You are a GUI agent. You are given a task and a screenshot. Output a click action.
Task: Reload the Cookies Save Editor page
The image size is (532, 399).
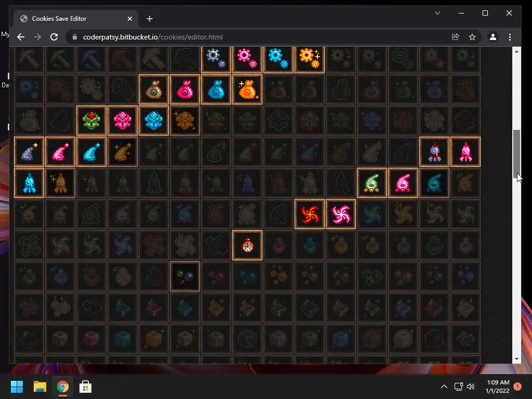(54, 37)
